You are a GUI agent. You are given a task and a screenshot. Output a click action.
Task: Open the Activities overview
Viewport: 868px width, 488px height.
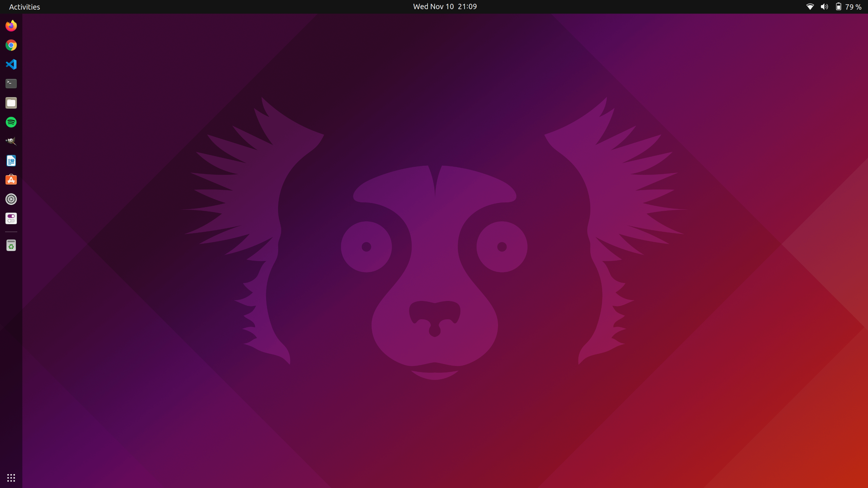click(x=24, y=7)
